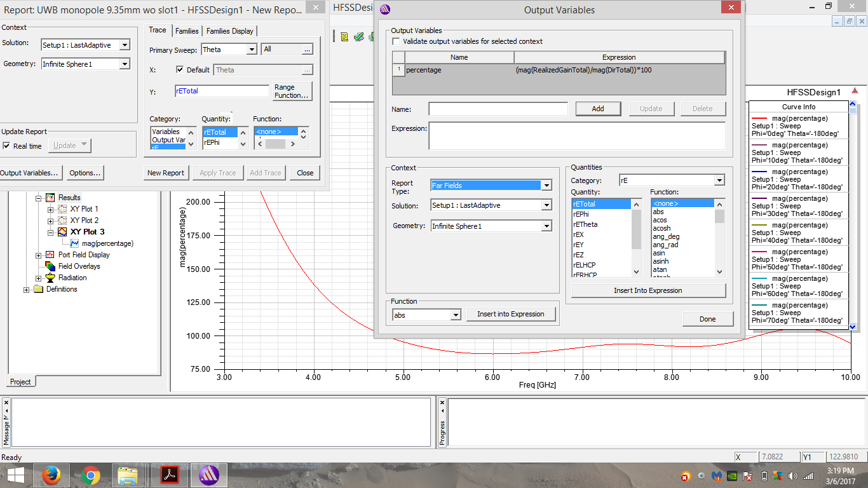Collapse the XY Plot 3 tree node
The width and height of the screenshot is (868, 488).
coord(51,233)
